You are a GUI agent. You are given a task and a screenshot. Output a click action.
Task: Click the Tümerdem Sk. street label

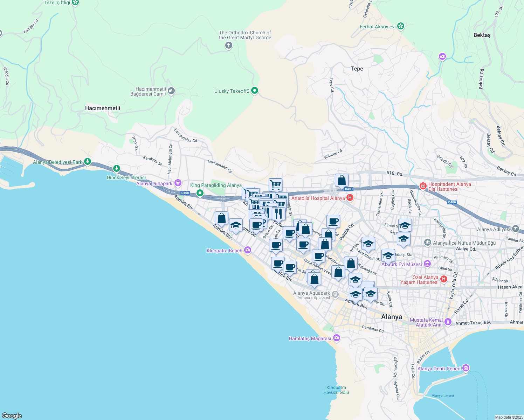tap(379, 203)
